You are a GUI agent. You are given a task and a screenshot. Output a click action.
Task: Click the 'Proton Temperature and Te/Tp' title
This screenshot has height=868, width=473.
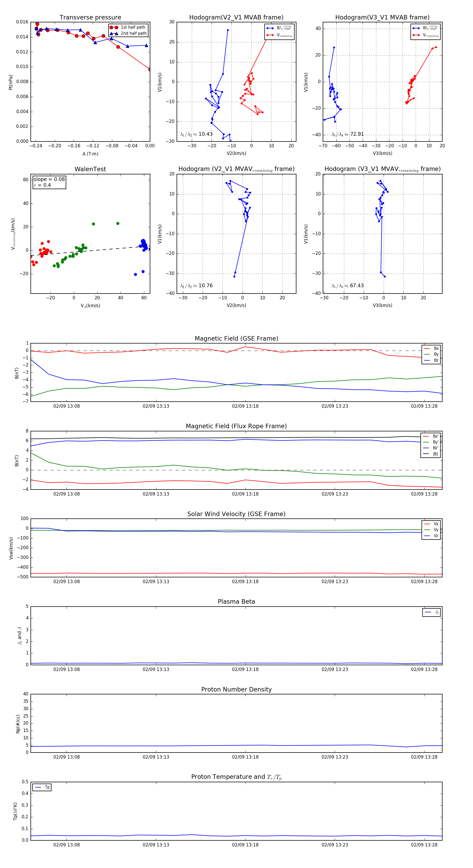tap(236, 777)
